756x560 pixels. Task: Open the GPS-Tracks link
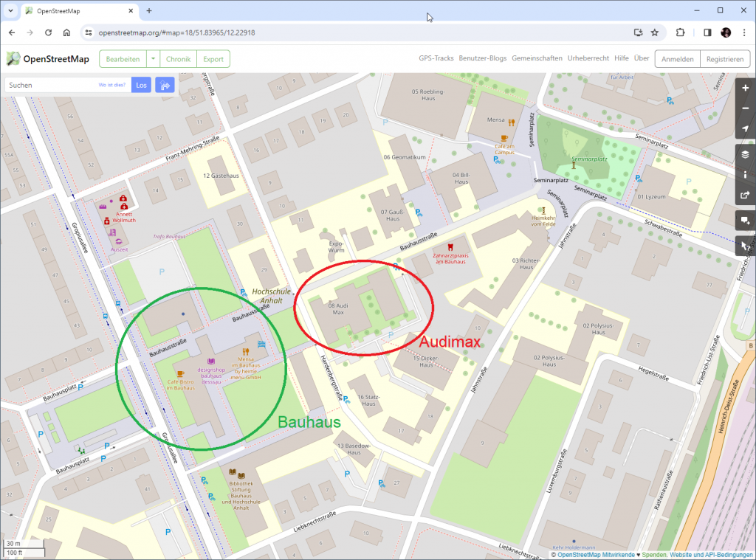coord(436,58)
